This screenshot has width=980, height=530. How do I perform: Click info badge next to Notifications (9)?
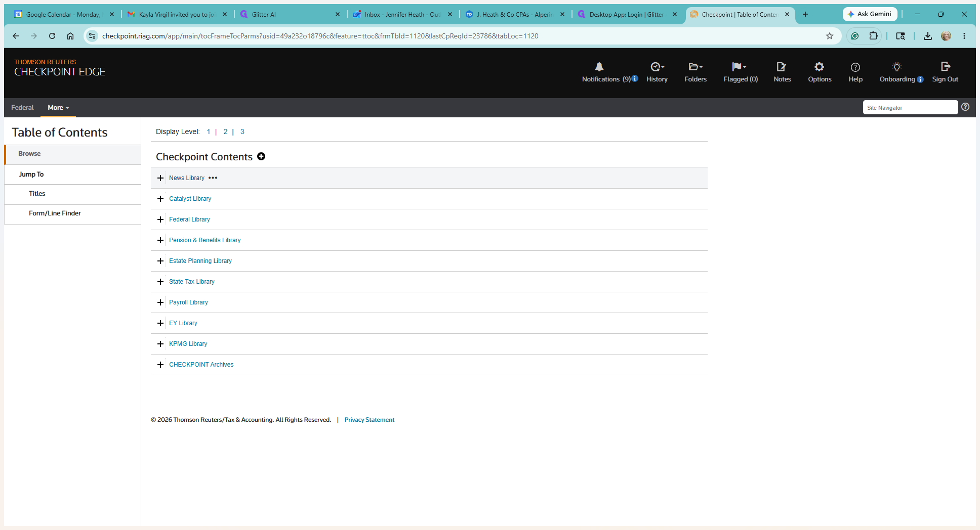click(x=635, y=78)
